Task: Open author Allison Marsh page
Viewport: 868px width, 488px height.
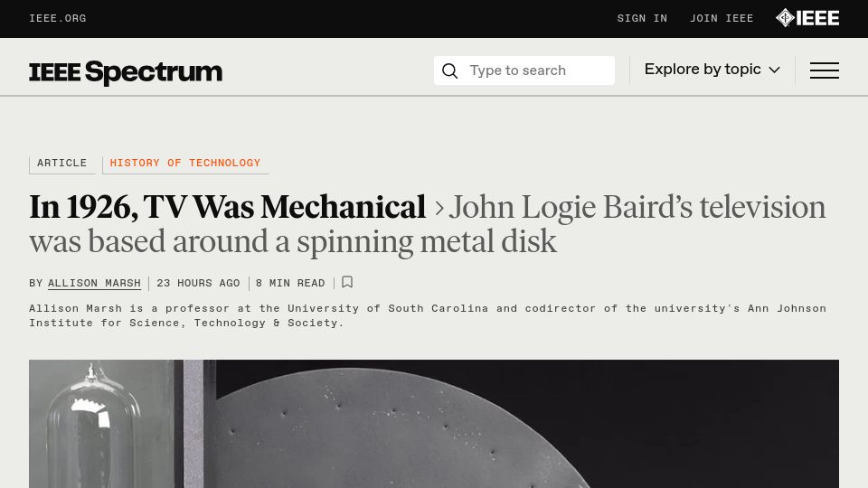Action: (94, 283)
